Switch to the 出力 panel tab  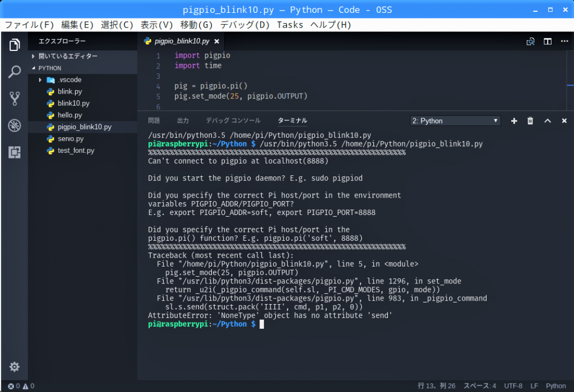tap(183, 120)
